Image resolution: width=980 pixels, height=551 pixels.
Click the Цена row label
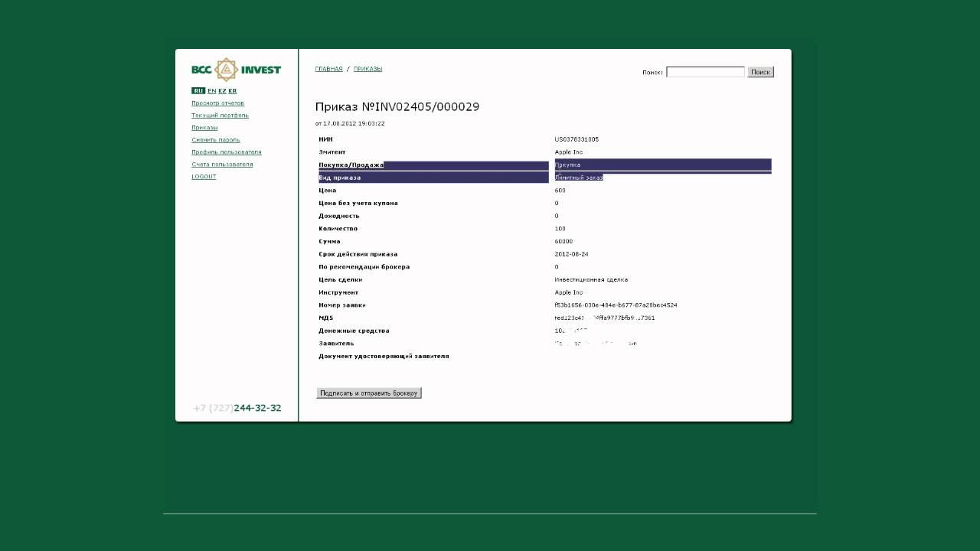click(x=328, y=191)
